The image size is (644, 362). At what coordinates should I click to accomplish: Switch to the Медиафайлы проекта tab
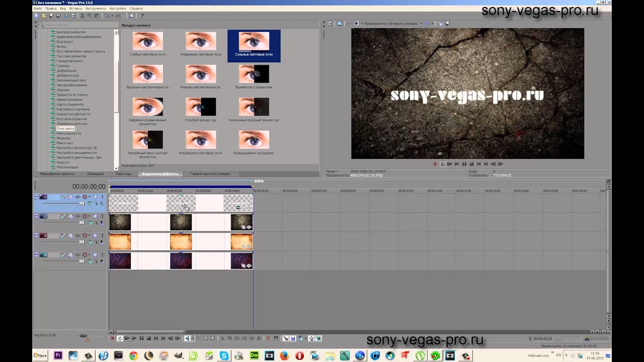click(57, 174)
